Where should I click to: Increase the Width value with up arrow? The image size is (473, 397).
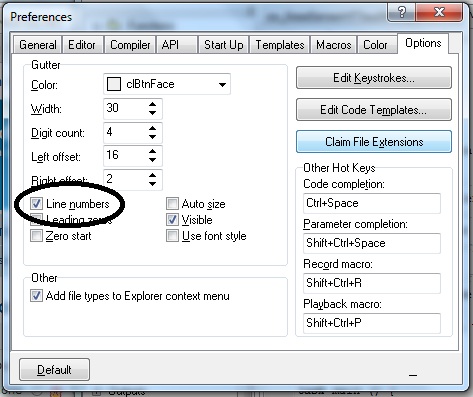152,105
